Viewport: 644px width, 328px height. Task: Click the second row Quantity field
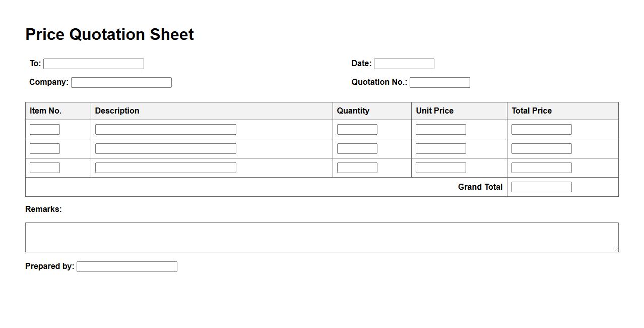(357, 149)
